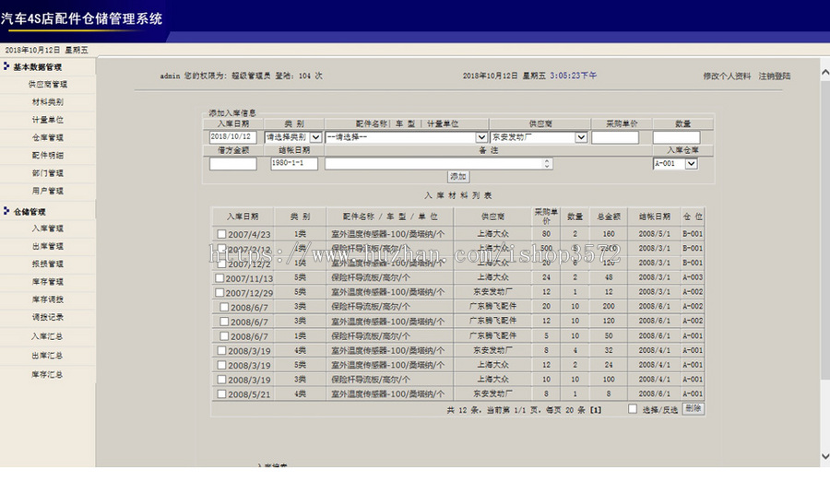Click total amount cell 160
830x504 pixels.
[609, 234]
